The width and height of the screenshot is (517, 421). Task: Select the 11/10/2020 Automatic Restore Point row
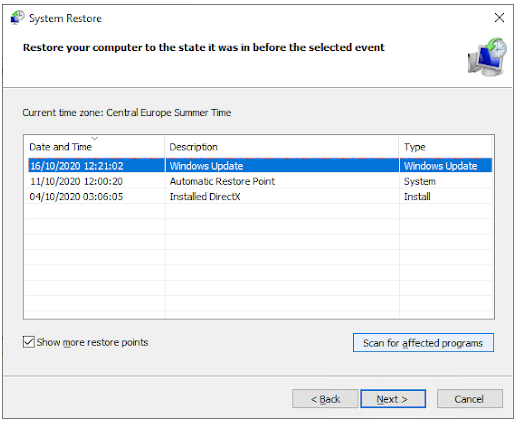pos(260,181)
